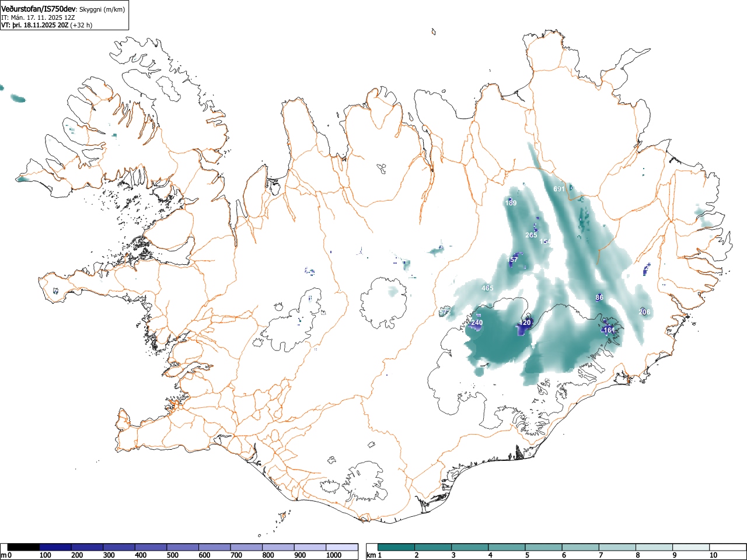Screen dimensions: 747x560
Task: Click the '1000' tick on the metre legend
Action: (x=334, y=555)
